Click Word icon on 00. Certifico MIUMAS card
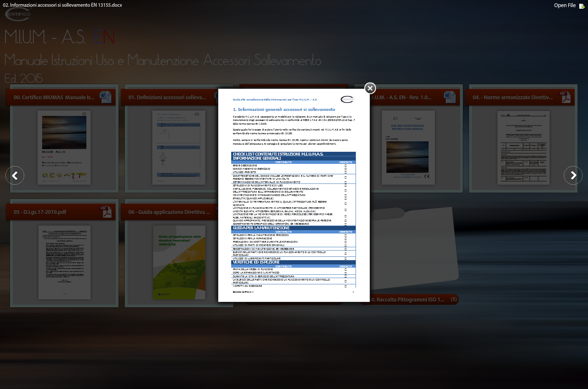This screenshot has height=389, width=588. coord(106,97)
